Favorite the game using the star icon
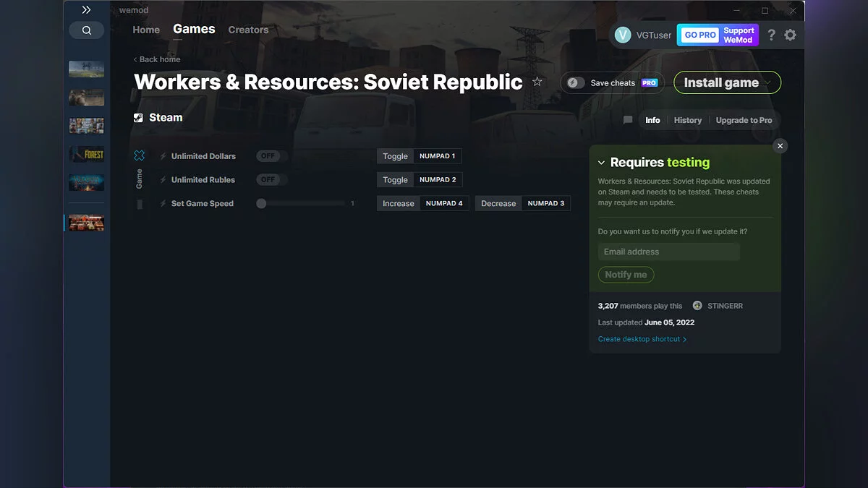Screen dimensions: 868x488 [537, 82]
